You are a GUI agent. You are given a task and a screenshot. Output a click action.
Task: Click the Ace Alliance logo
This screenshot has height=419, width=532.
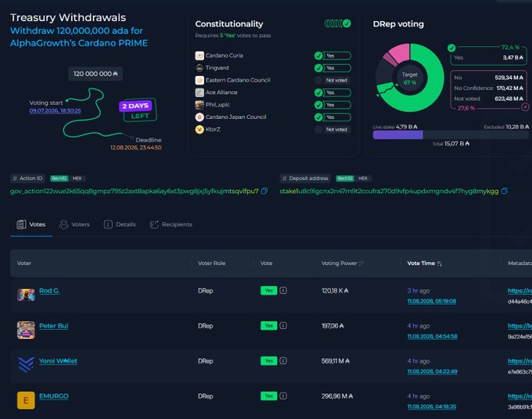pyautogui.click(x=199, y=92)
